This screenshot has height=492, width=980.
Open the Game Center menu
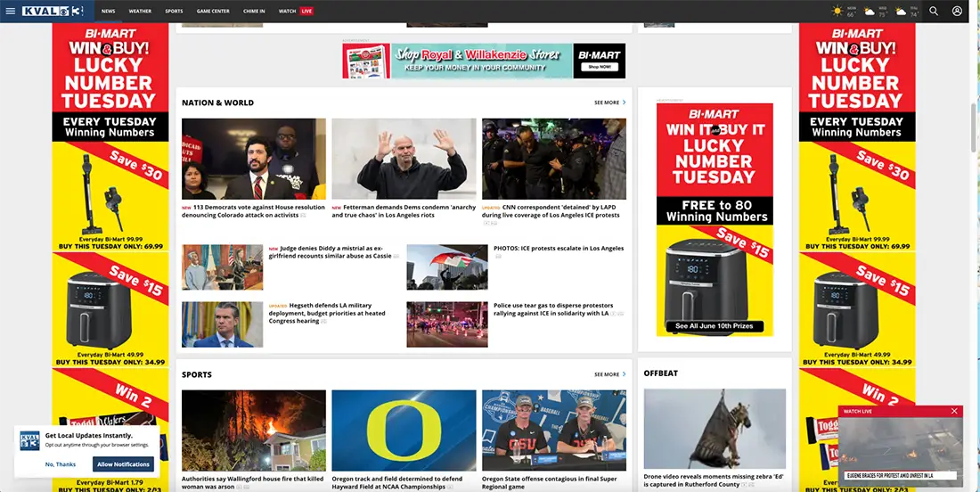213,12
